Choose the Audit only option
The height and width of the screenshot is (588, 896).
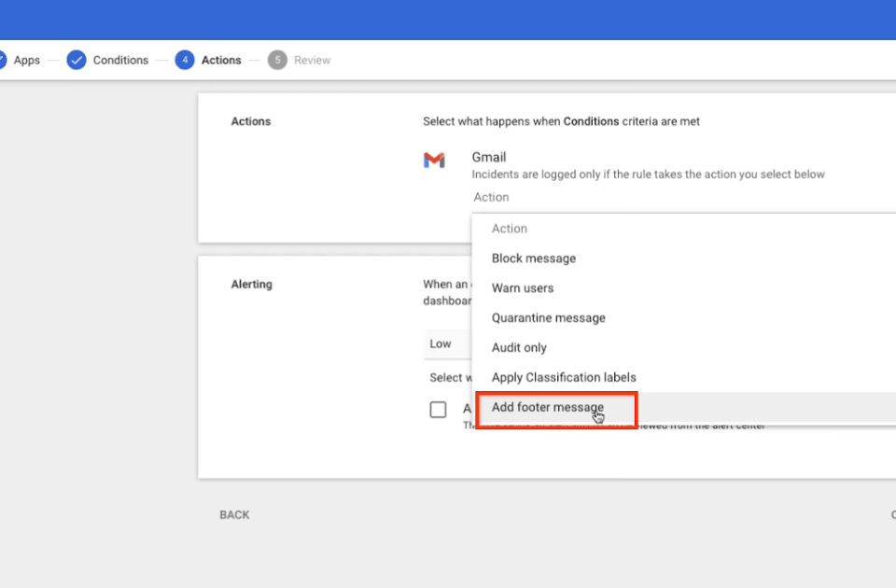tap(519, 348)
